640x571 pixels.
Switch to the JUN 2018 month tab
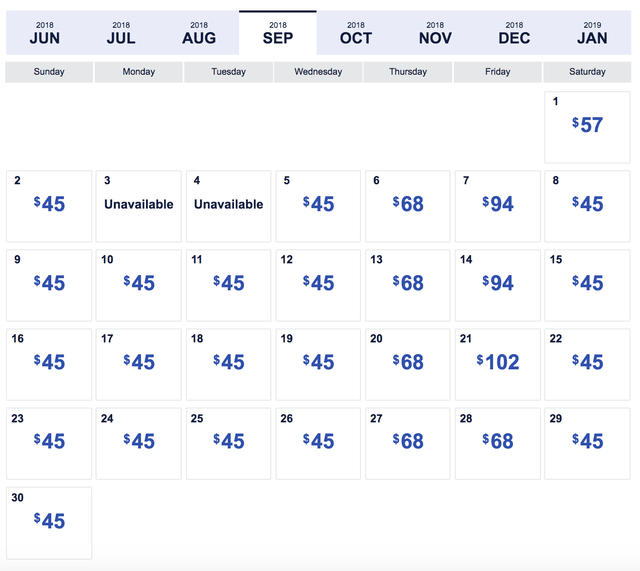click(44, 33)
